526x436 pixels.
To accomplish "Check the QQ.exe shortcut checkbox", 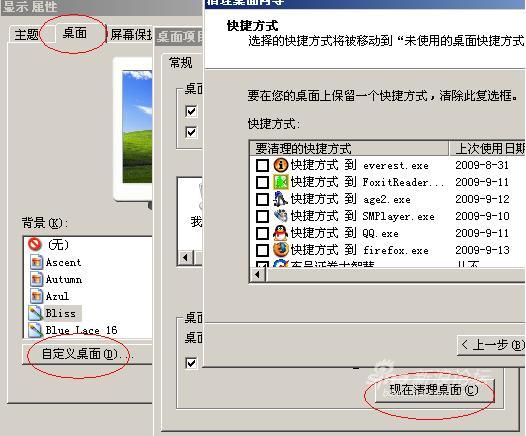I will point(262,233).
